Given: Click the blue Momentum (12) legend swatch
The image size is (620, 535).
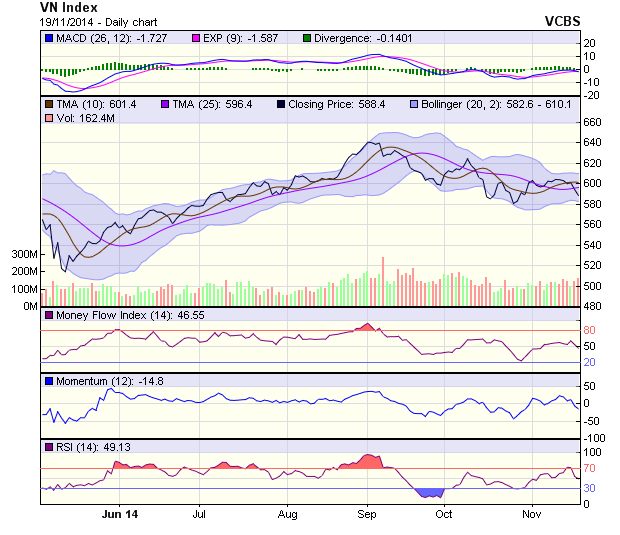Looking at the screenshot, I should [49, 381].
